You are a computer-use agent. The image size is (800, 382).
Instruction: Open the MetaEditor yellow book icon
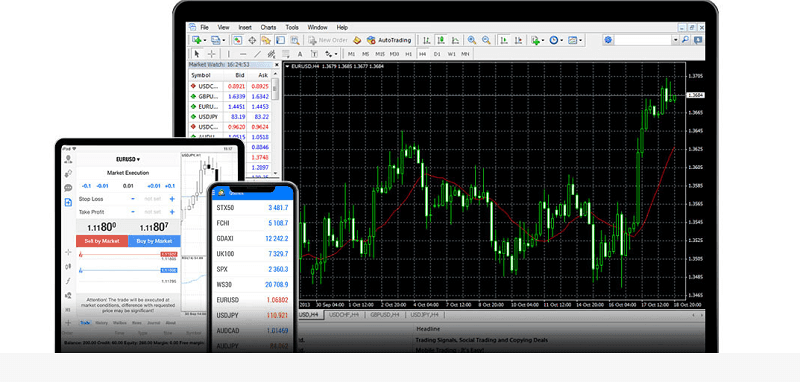click(357, 40)
